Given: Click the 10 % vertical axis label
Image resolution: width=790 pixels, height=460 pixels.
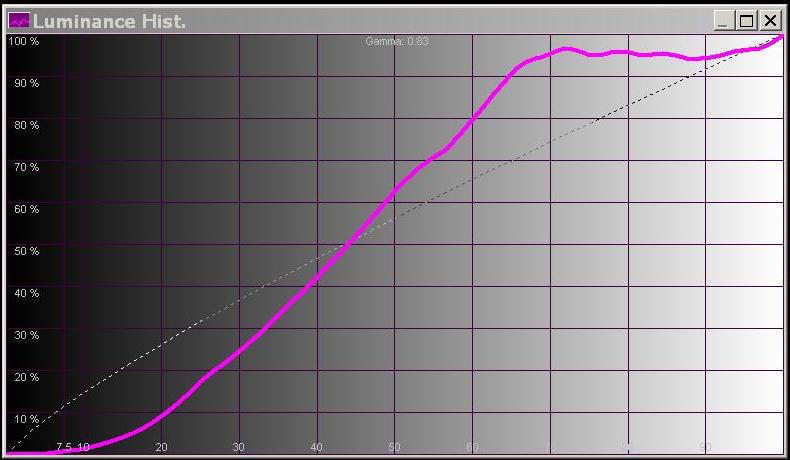Looking at the screenshot, I should [x=26, y=419].
